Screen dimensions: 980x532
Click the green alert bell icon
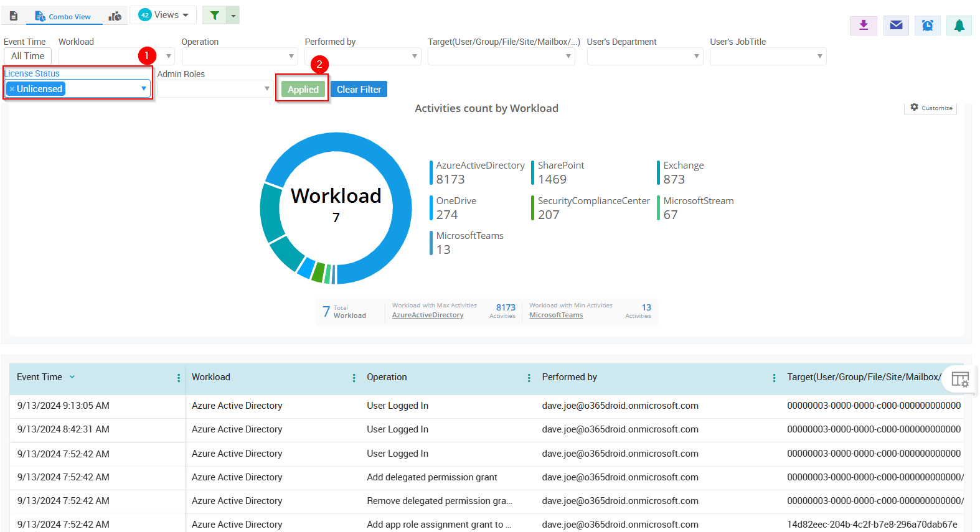pyautogui.click(x=959, y=26)
